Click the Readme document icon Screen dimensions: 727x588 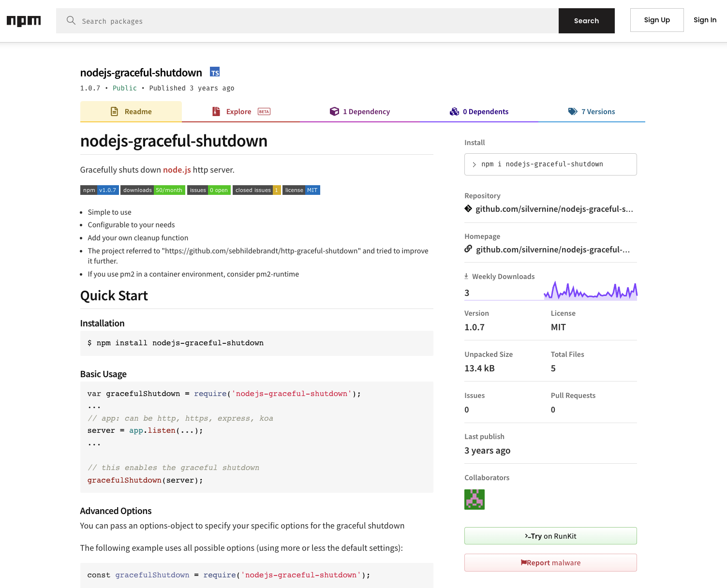pos(114,111)
